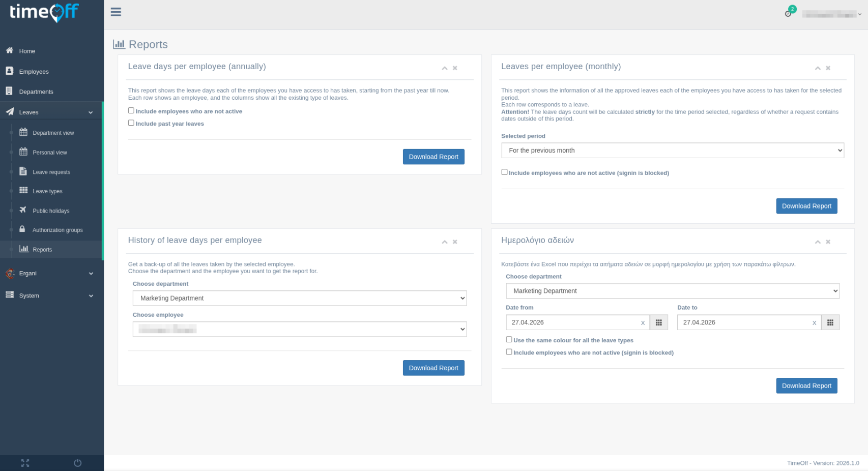Expand the Ergani sidebar section
The height and width of the screenshot is (471, 868).
click(51, 273)
